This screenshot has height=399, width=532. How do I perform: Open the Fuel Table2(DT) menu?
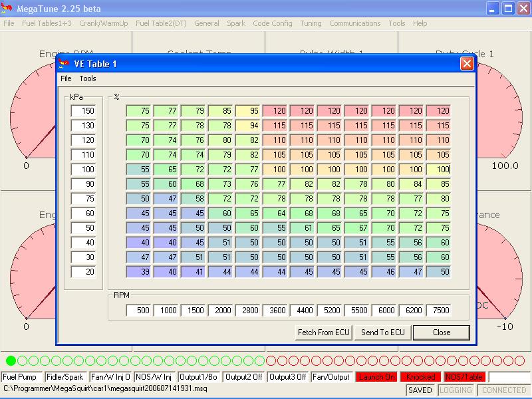click(x=161, y=23)
